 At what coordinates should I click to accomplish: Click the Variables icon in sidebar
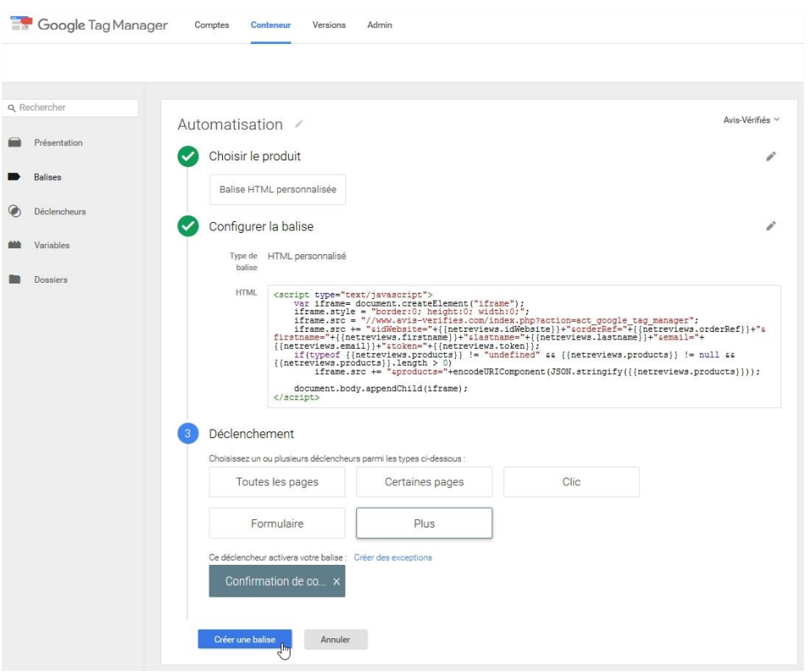click(14, 246)
